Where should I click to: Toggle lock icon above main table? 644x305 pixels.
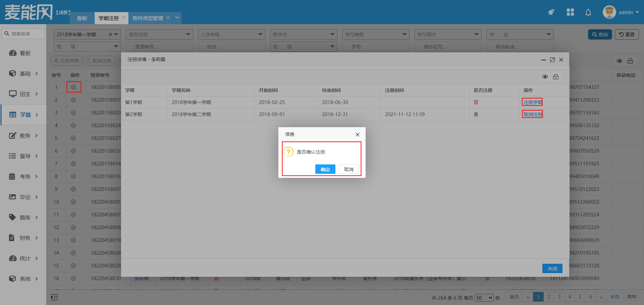(630, 61)
